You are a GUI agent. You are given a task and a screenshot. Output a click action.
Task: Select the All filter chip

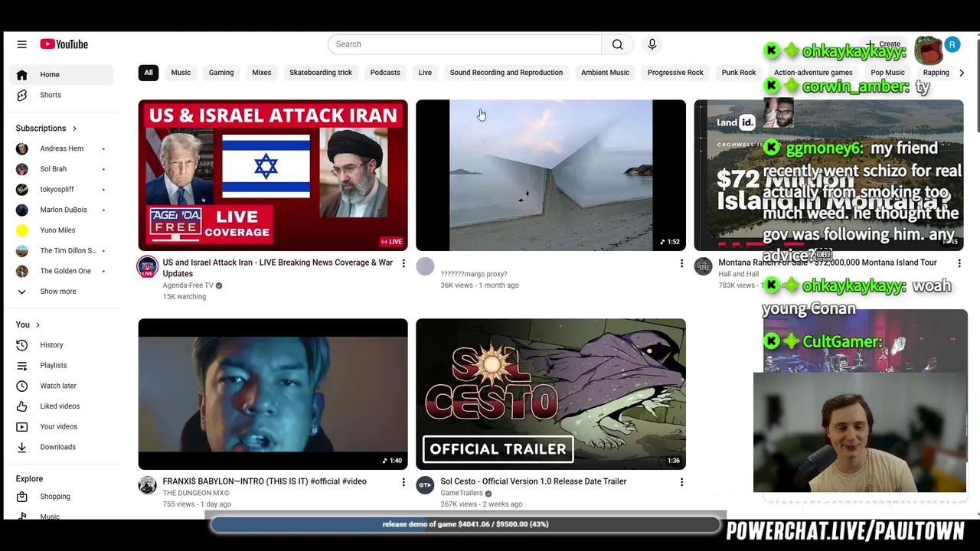pyautogui.click(x=149, y=73)
